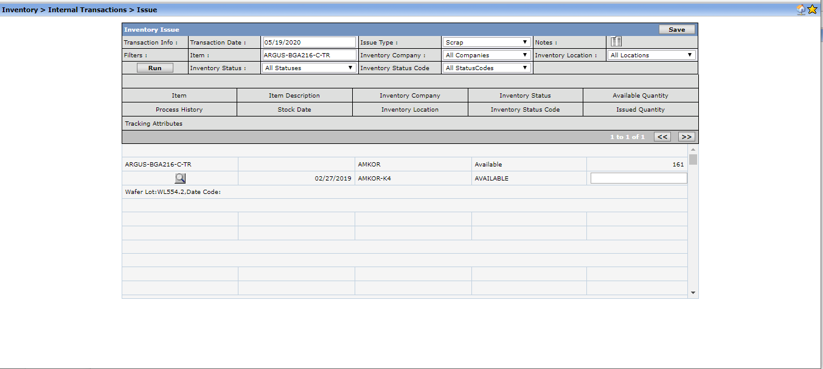Click the AMKOR-K4 location cell
The image size is (823, 369).
tap(413, 178)
